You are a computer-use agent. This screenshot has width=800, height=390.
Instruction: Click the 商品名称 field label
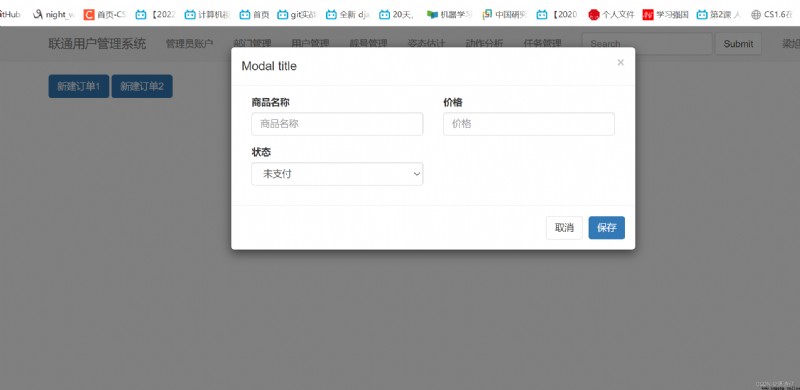coord(270,103)
